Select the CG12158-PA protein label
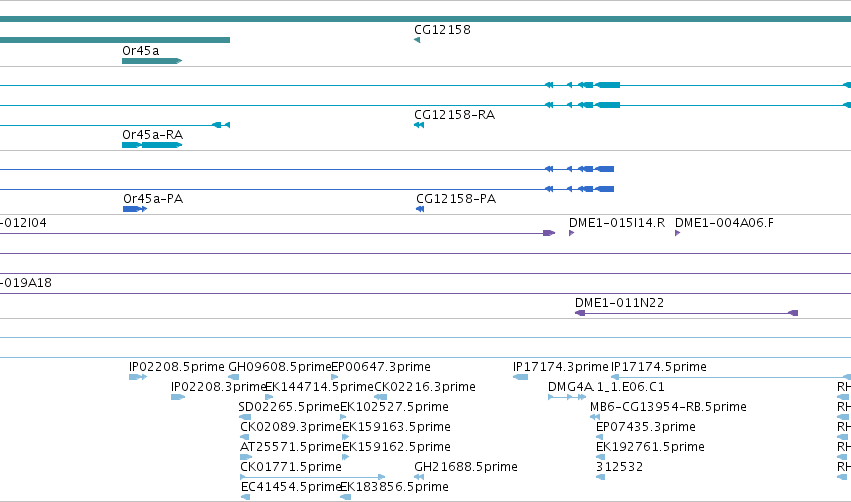The height and width of the screenshot is (502, 851). click(456, 199)
